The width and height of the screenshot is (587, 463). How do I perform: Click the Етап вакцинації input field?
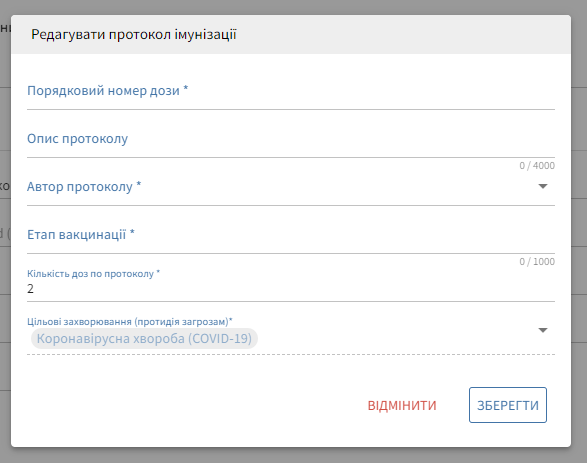tap(291, 235)
